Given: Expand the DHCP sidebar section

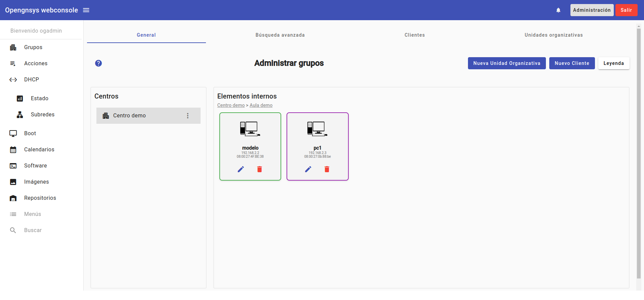Looking at the screenshot, I should pos(32,80).
